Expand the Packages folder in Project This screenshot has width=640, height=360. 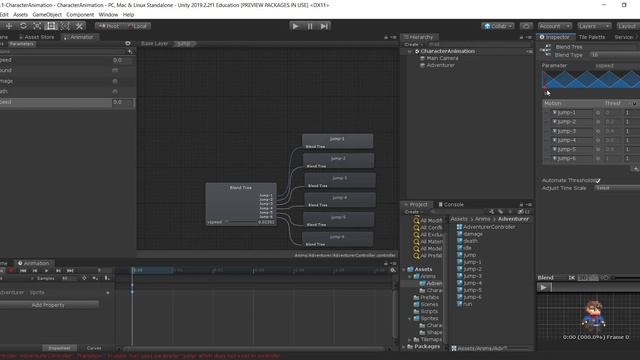click(x=404, y=347)
